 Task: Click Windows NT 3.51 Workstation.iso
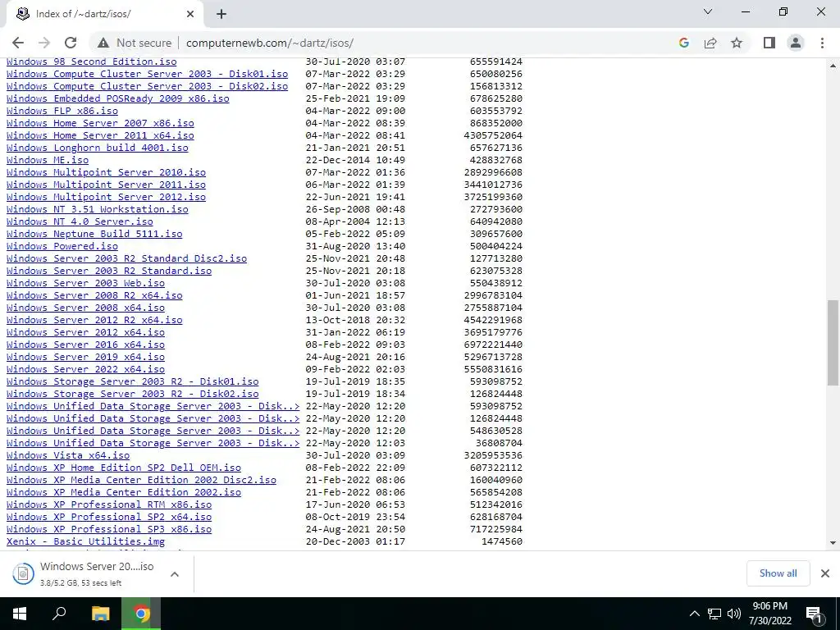point(98,209)
